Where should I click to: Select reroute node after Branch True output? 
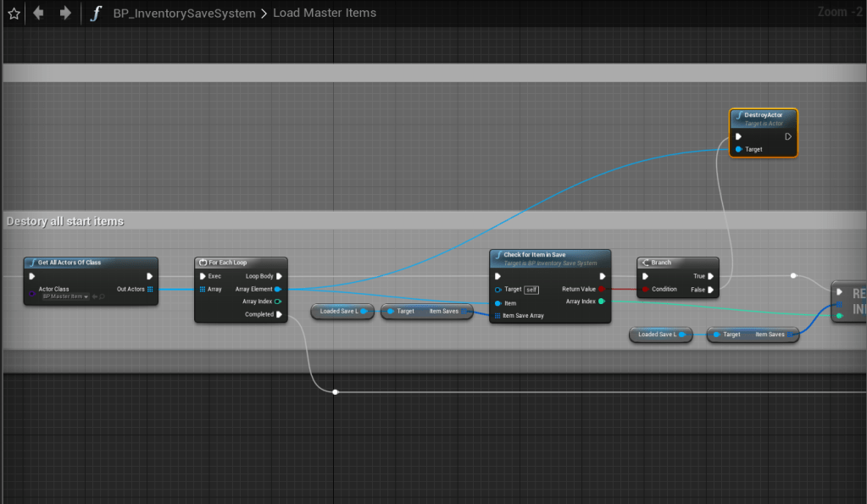pos(793,275)
